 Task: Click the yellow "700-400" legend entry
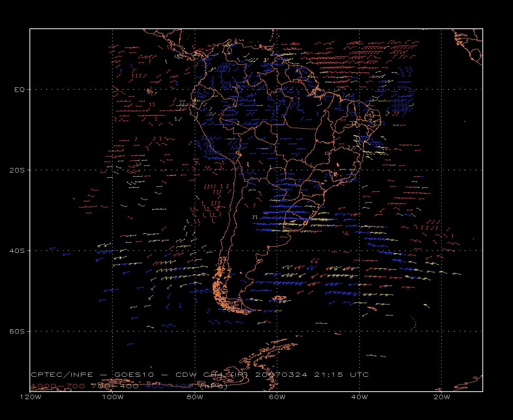tap(115, 386)
